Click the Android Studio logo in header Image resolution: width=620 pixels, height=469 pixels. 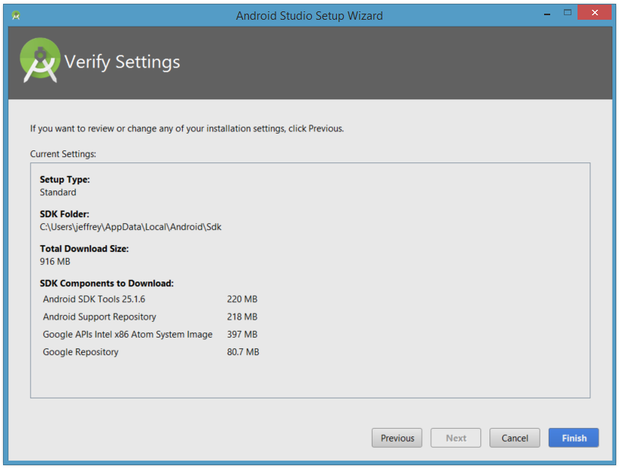40,61
